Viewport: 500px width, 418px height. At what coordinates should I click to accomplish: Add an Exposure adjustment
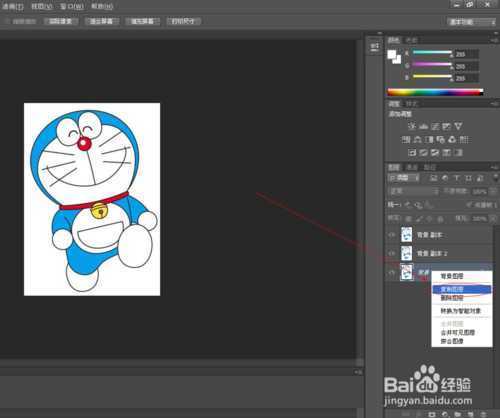pyautogui.click(x=447, y=126)
